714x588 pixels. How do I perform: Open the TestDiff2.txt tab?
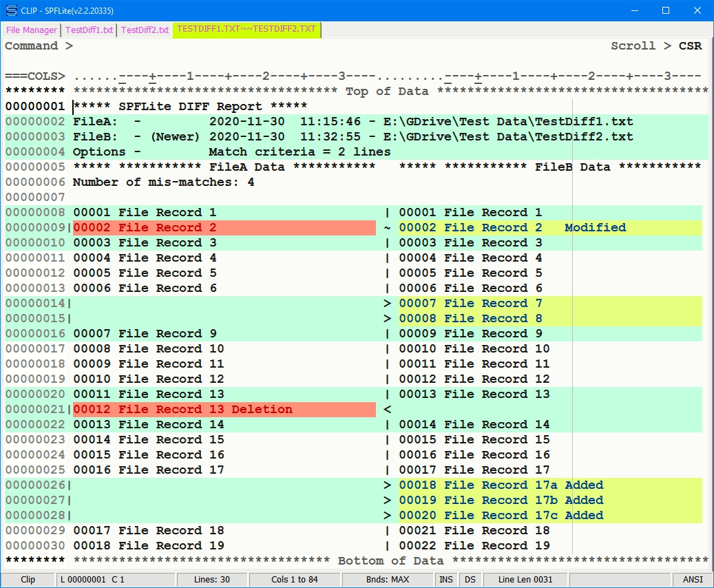[145, 30]
